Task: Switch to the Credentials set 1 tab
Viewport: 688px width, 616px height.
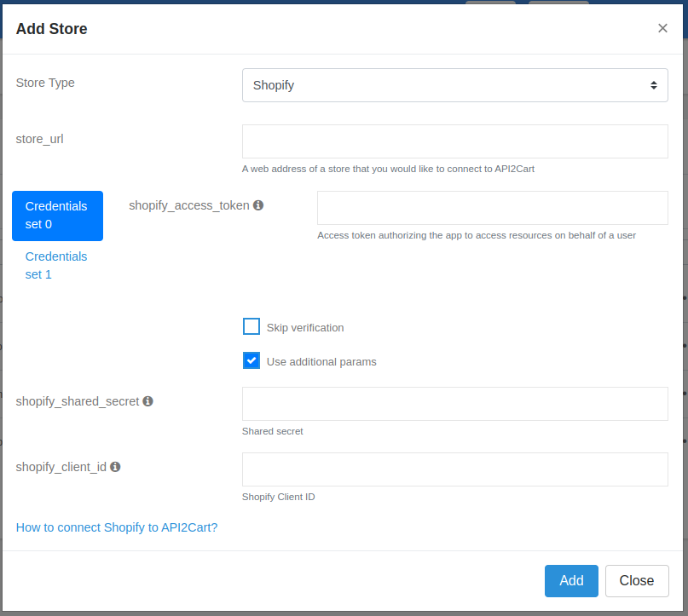Action: pyautogui.click(x=56, y=265)
